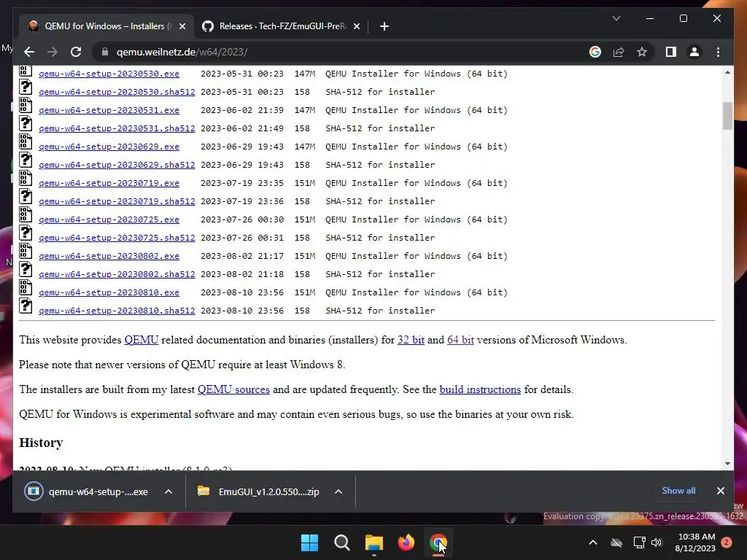Close the downloads bar
Image resolution: width=747 pixels, height=560 pixels.
click(x=720, y=491)
